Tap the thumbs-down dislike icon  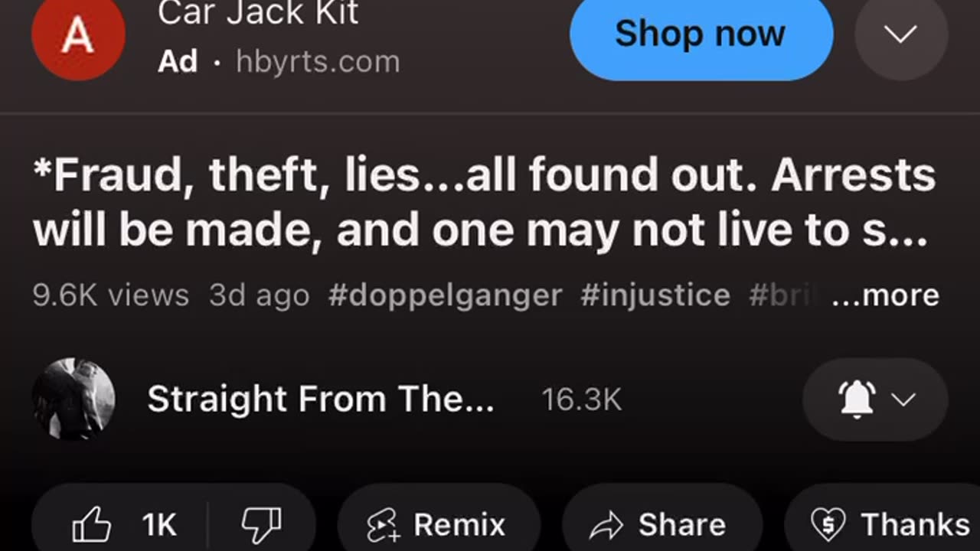tap(262, 526)
